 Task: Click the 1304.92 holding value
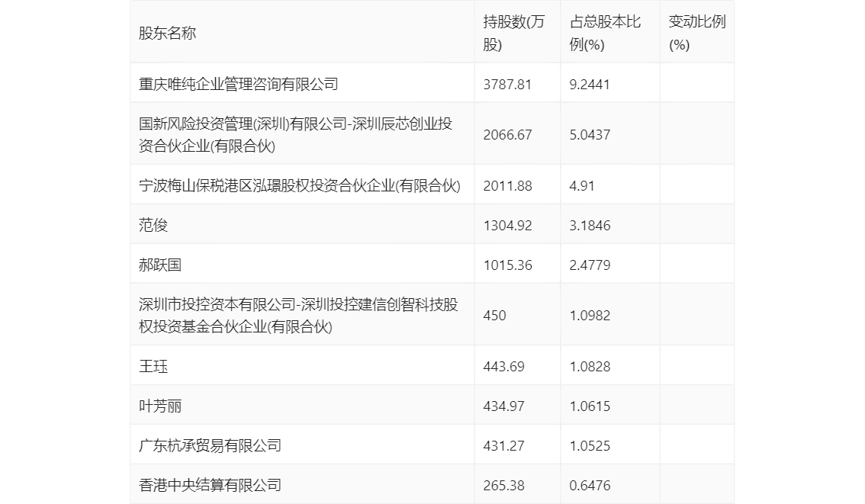(507, 225)
